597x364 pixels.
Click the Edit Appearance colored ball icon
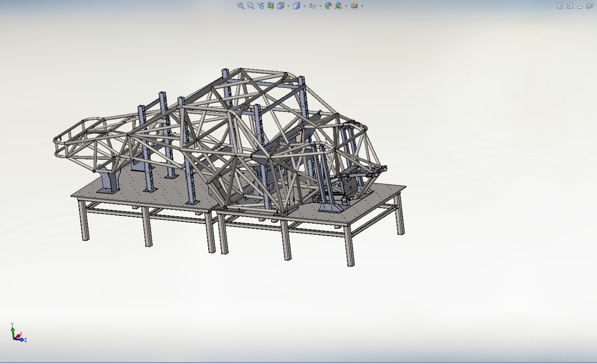tap(329, 6)
